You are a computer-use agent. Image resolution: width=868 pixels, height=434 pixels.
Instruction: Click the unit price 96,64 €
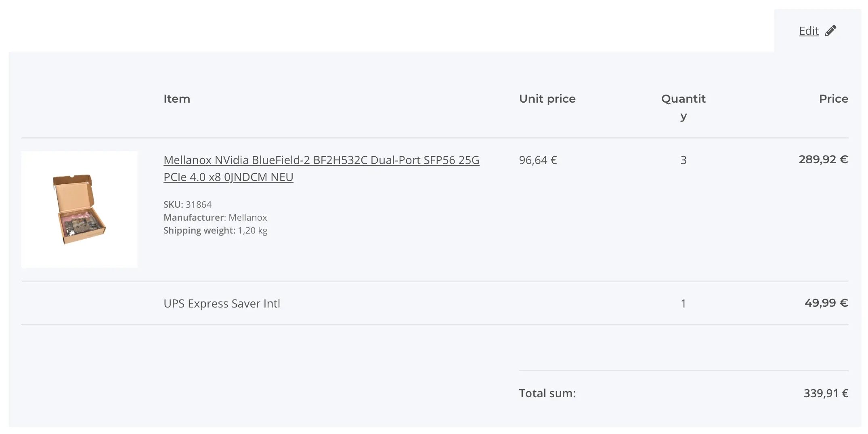(x=537, y=160)
